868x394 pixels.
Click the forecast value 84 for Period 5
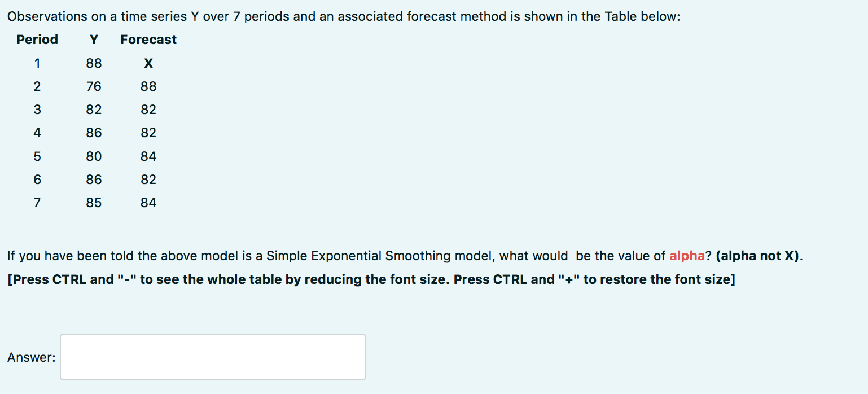148,156
